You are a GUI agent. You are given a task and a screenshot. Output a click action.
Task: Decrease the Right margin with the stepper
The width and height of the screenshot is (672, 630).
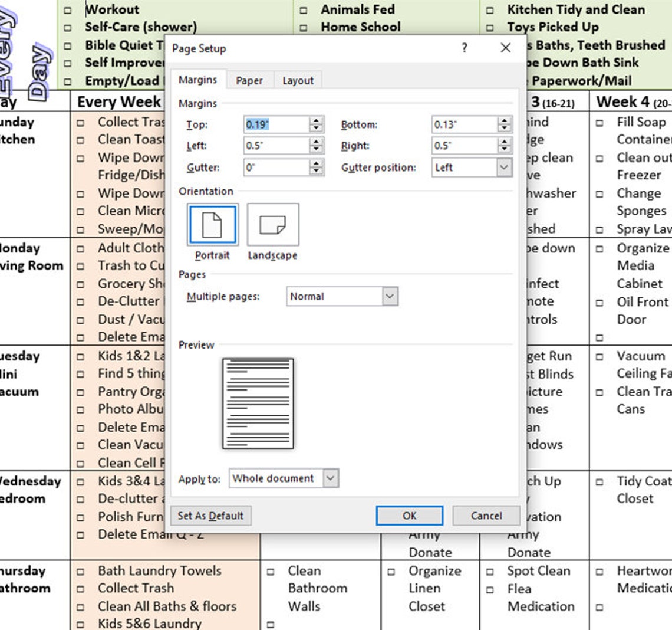(505, 149)
